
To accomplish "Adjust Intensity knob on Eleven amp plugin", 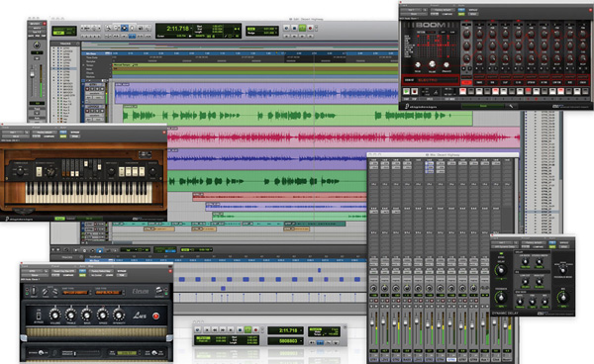I will (x=119, y=315).
